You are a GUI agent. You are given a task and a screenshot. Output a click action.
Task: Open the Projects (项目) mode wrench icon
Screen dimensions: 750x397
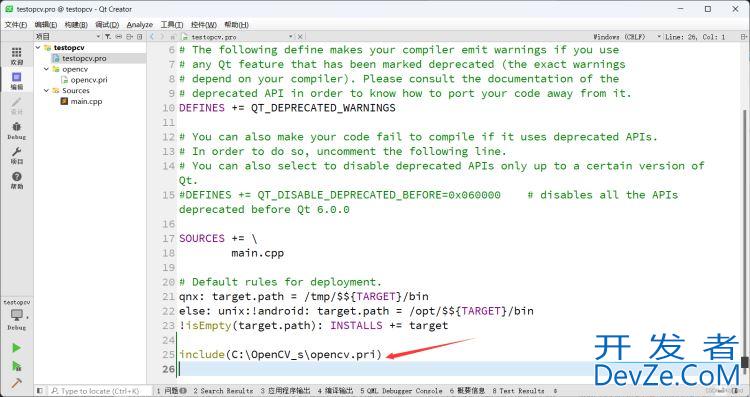tap(16, 155)
